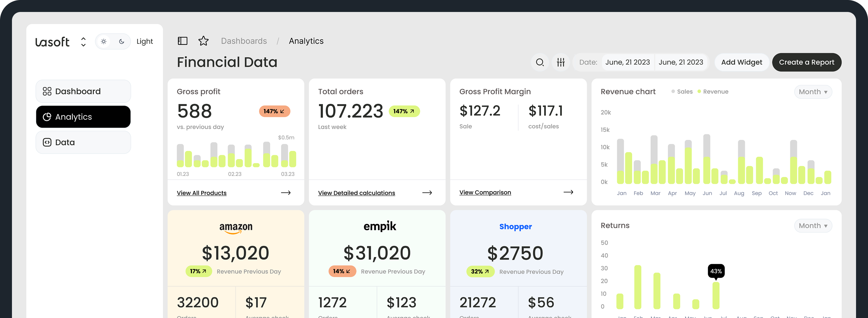Toggle the sidebar panel icon
This screenshot has height=318, width=868.
tap(182, 41)
